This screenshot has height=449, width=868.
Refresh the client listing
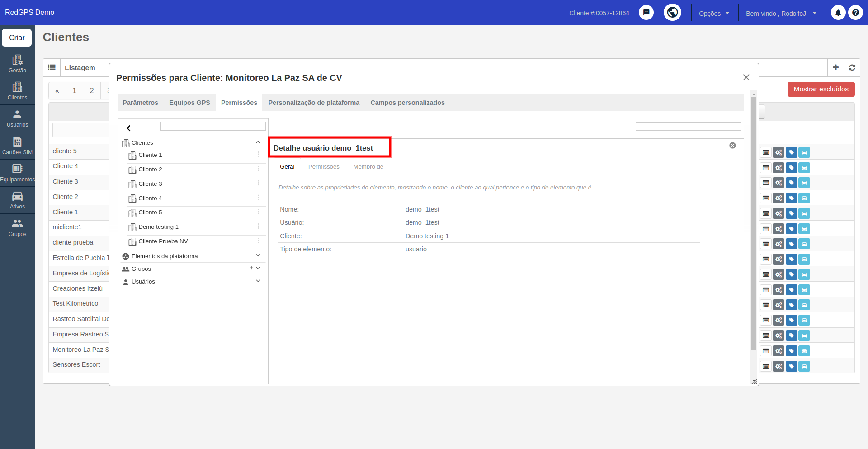coord(852,67)
